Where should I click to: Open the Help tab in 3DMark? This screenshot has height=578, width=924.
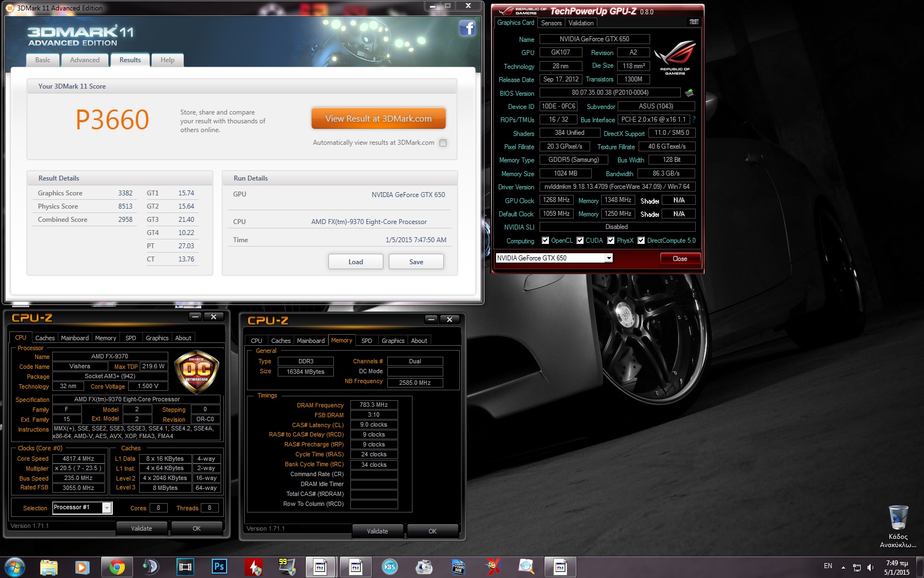167,60
